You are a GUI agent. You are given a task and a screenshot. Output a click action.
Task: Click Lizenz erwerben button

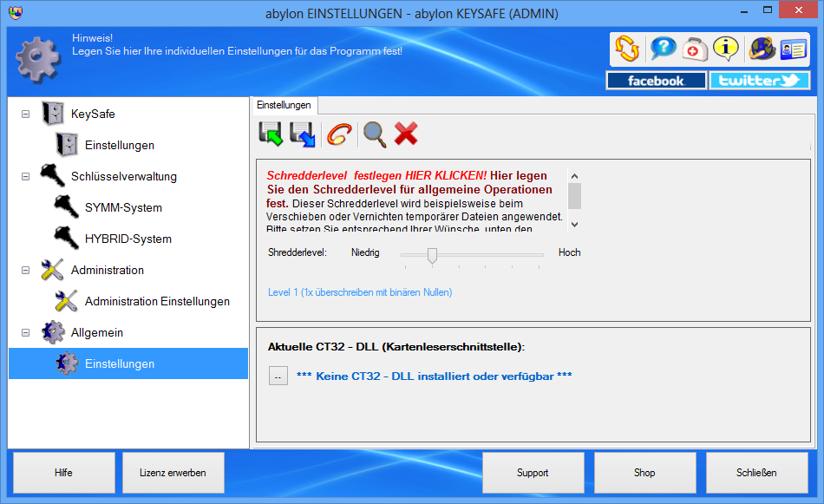[173, 473]
